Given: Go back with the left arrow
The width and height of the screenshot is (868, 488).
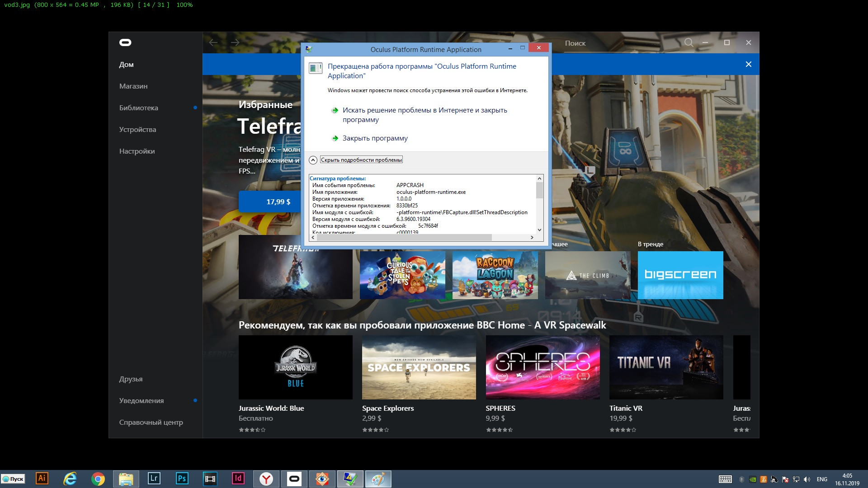Looking at the screenshot, I should (213, 42).
